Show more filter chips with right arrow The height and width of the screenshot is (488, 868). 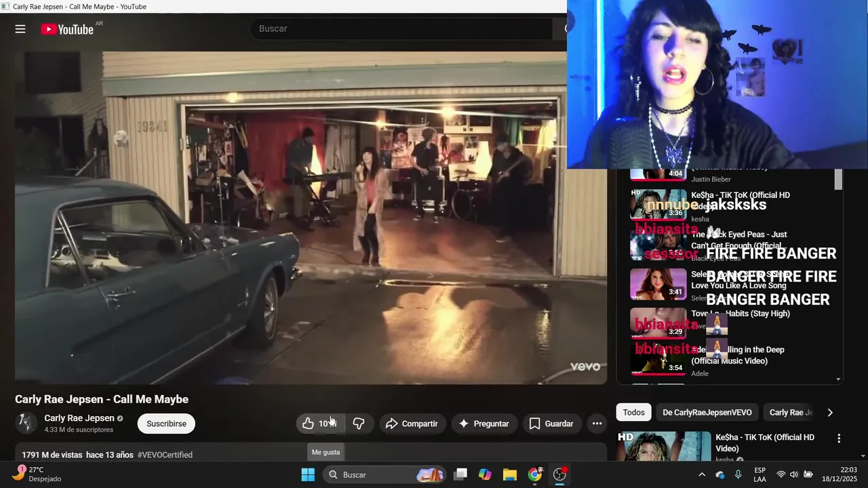pyautogui.click(x=830, y=412)
